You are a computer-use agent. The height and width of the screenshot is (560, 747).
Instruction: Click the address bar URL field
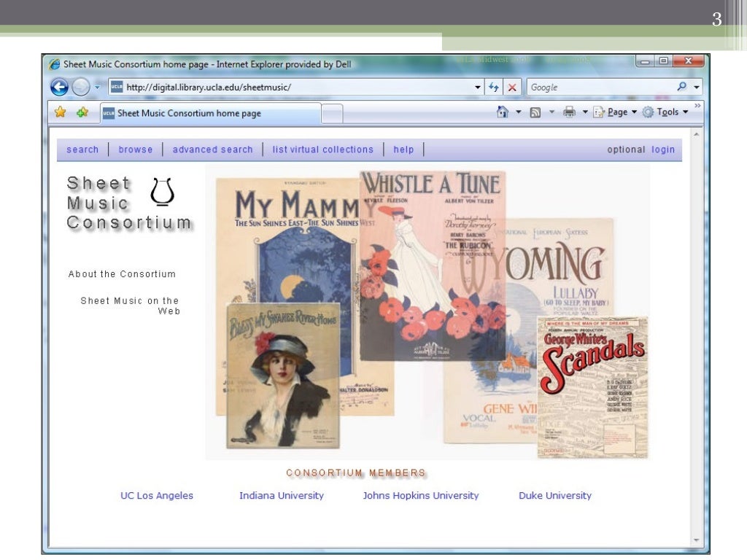tap(290, 87)
